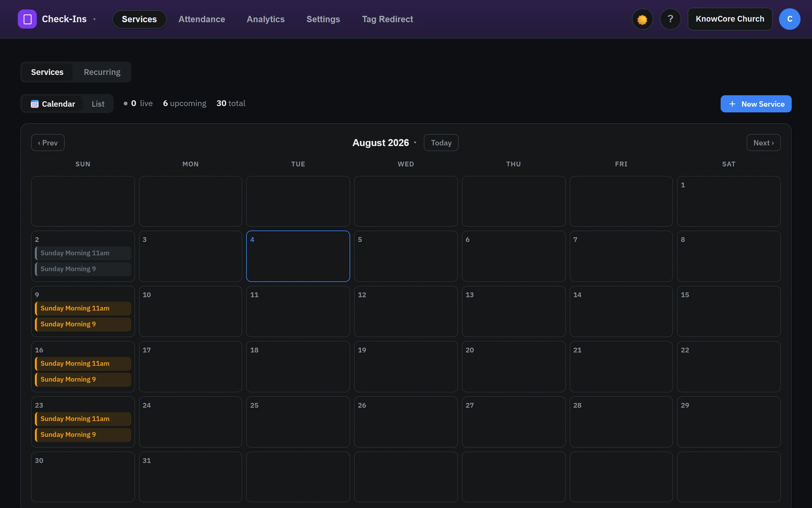Viewport: 812px width, 508px height.
Task: Select the August 25 day cell
Action: click(298, 422)
